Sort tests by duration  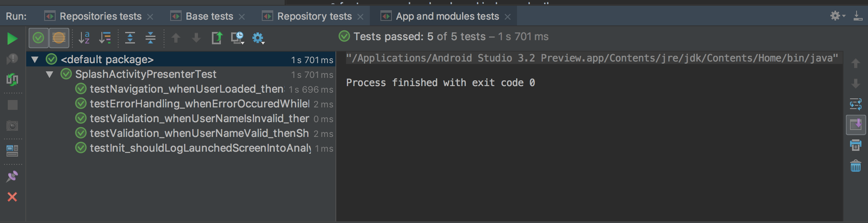point(105,38)
